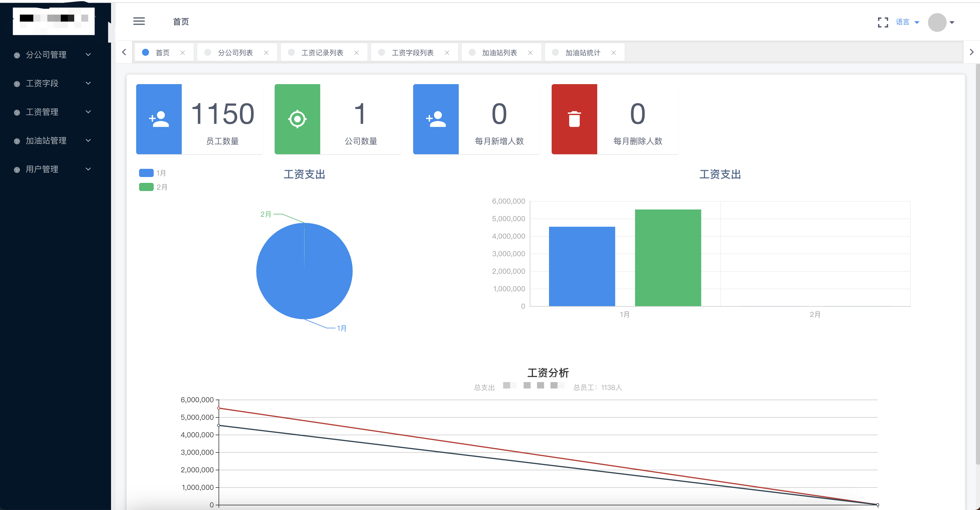
Task: Click the page vertical scrollbar
Action: 977,264
